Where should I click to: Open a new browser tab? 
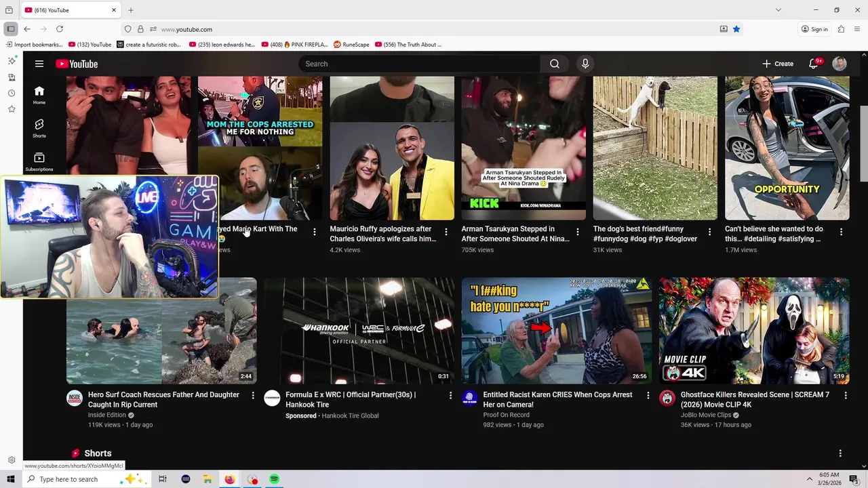(131, 10)
